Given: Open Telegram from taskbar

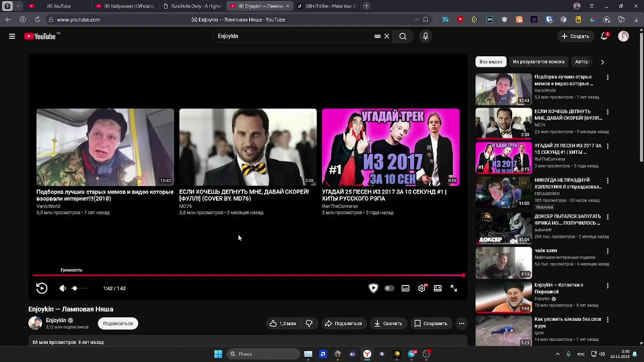Looking at the screenshot, I should coord(412,354).
